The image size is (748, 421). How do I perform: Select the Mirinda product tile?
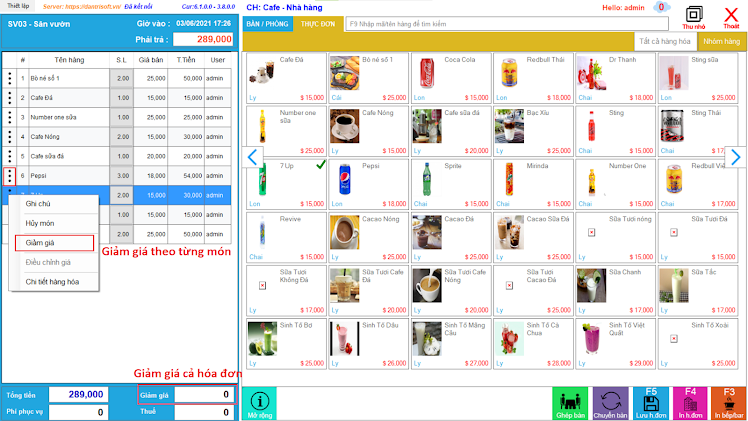pyautogui.click(x=533, y=184)
